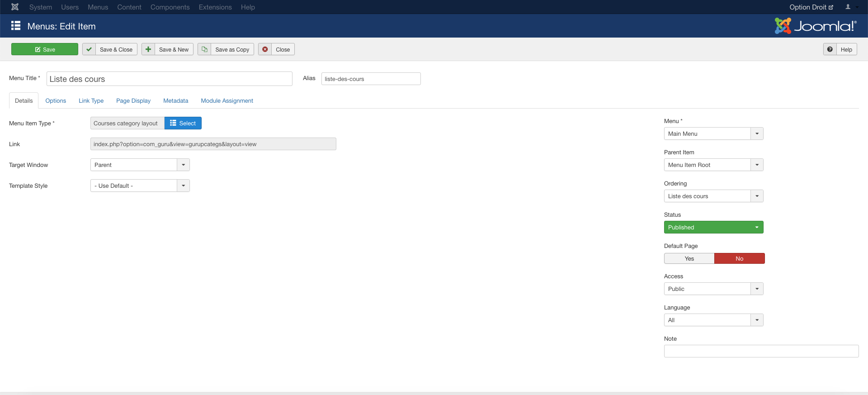Open the Target Window dropdown
Image resolution: width=868 pixels, height=395 pixels.
pos(140,165)
